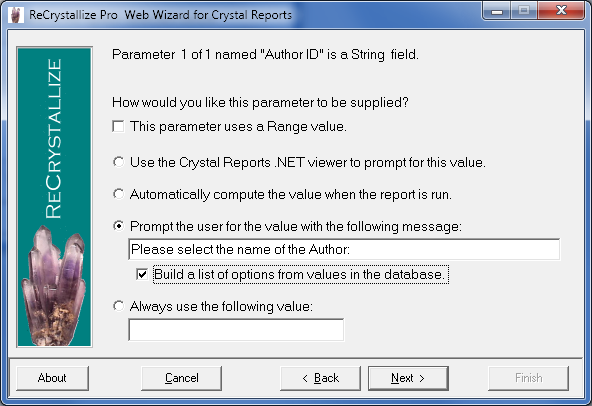Screen dimensions: 592x406
Task: Cancel the web wizard
Action: pos(182,378)
